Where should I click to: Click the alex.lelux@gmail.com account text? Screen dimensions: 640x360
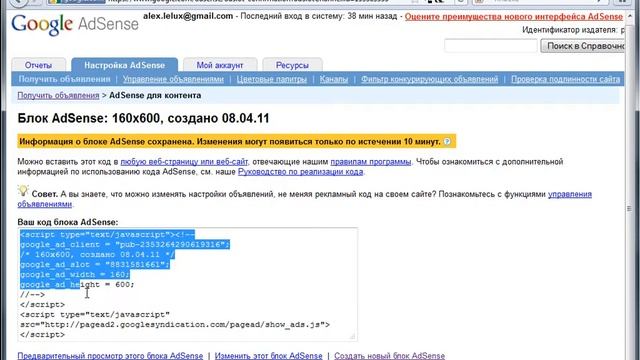click(x=188, y=16)
